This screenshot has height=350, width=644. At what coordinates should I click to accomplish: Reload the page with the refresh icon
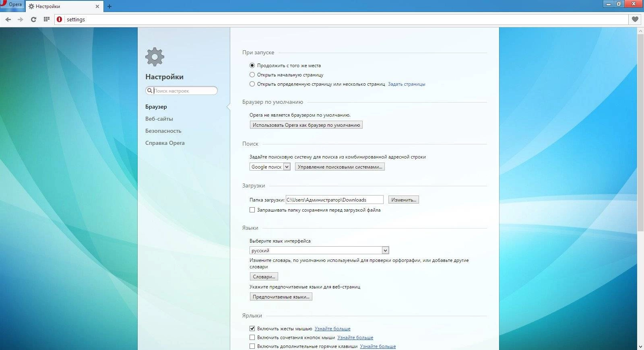33,19
